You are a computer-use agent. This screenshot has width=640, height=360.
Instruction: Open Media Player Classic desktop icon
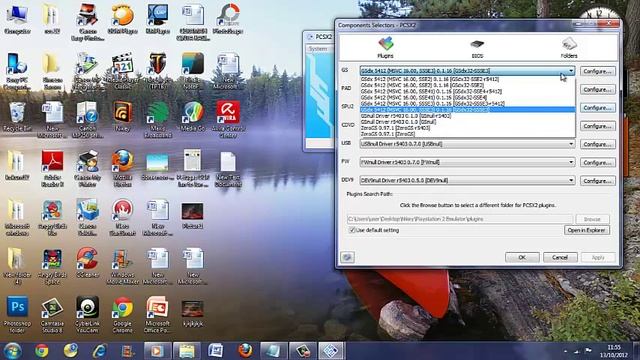pyautogui.click(x=122, y=71)
